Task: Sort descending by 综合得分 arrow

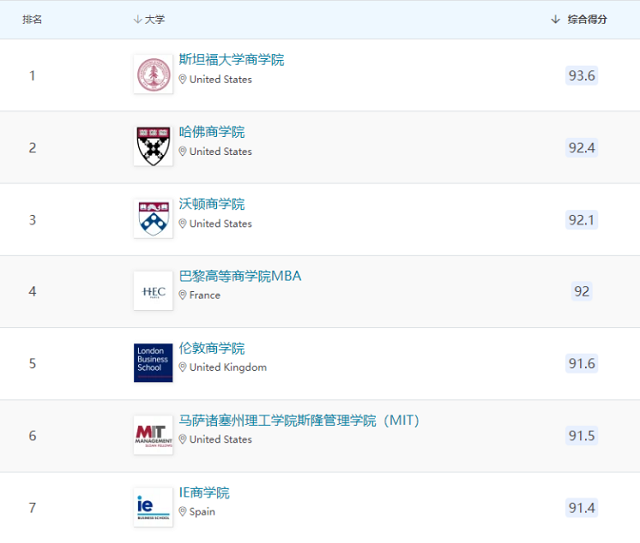Action: click(555, 19)
